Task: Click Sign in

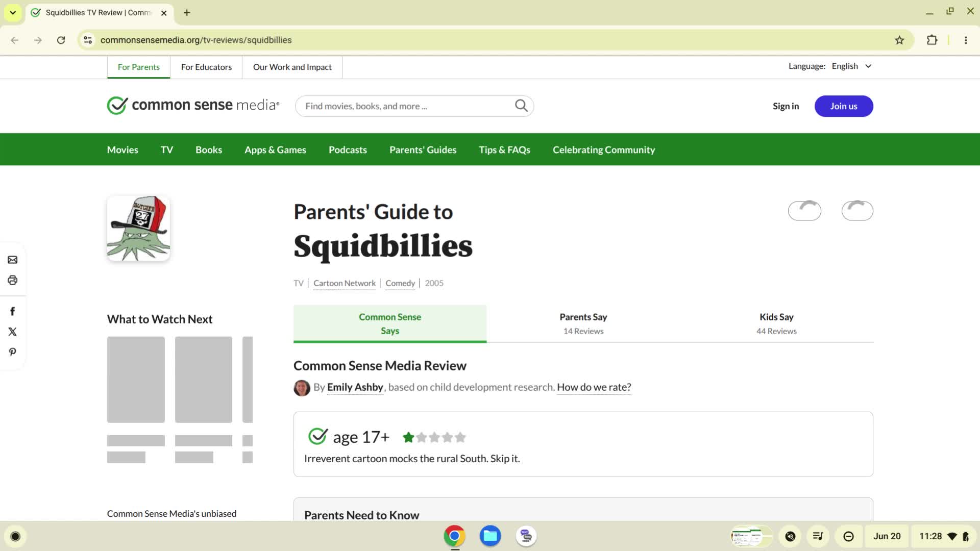Action: coord(786,106)
